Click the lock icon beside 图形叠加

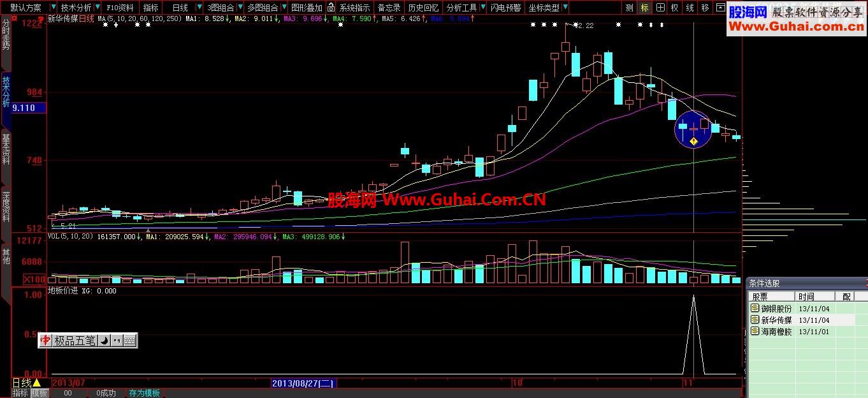click(x=331, y=8)
